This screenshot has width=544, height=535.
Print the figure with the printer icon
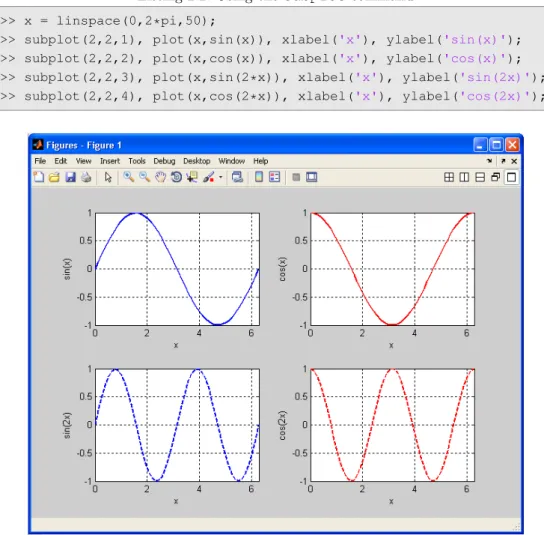point(86,177)
